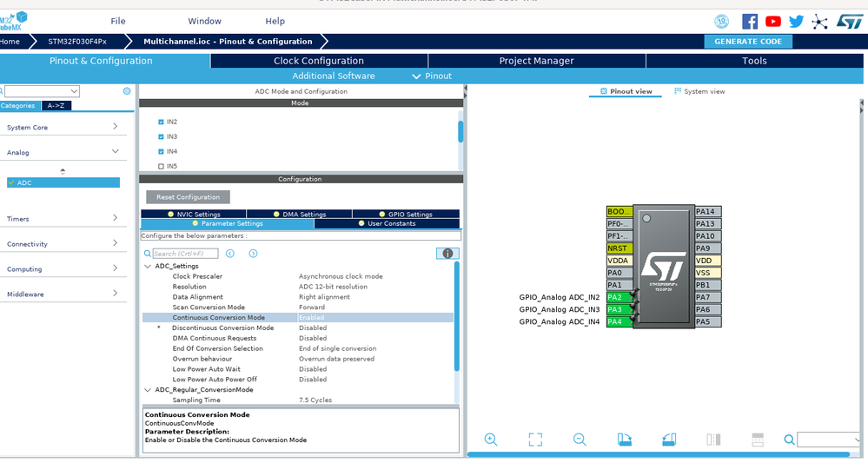
Task: Open the Facebook link icon
Action: 750,22
